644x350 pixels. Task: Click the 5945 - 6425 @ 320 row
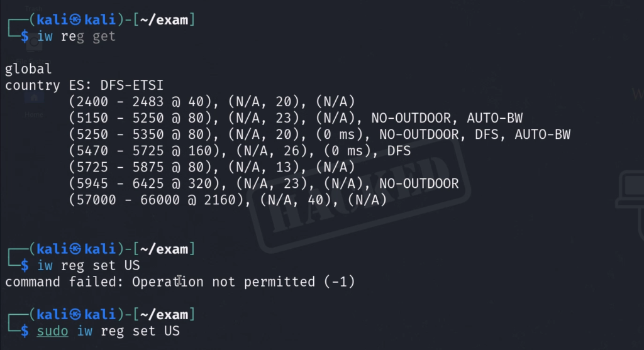click(x=264, y=183)
